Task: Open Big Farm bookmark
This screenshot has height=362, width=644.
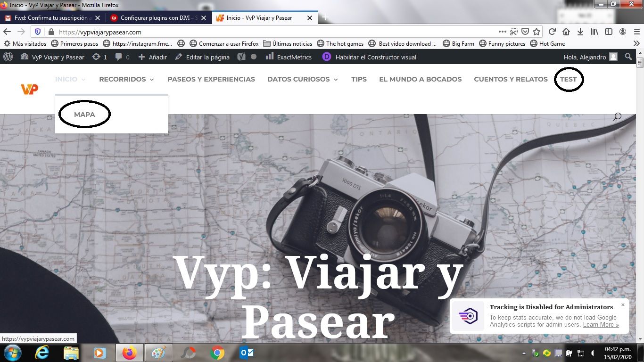Action: [458, 43]
